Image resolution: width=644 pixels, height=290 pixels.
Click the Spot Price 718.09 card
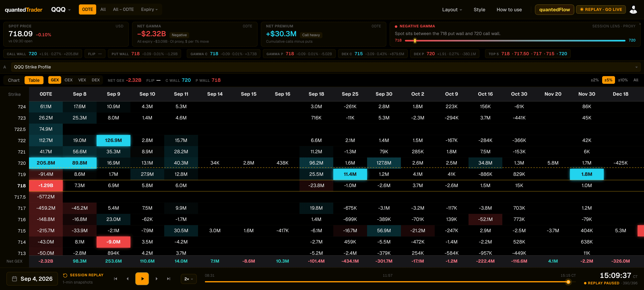66,34
